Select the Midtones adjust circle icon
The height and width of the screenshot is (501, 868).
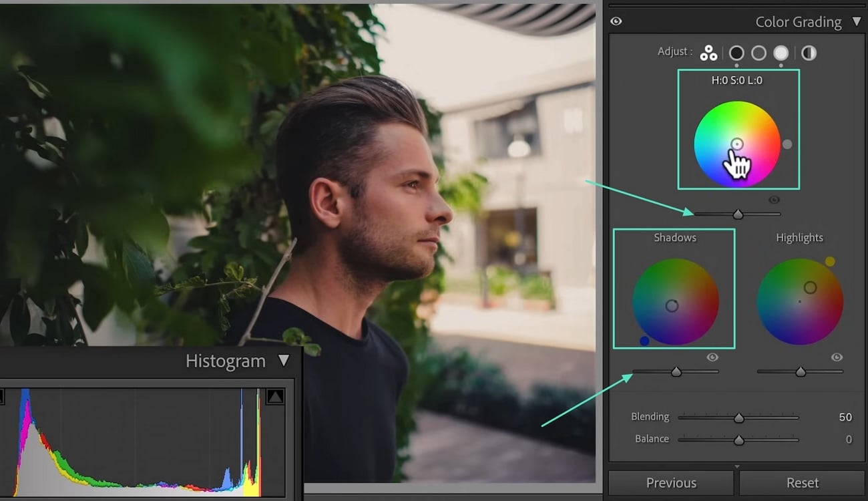[758, 53]
